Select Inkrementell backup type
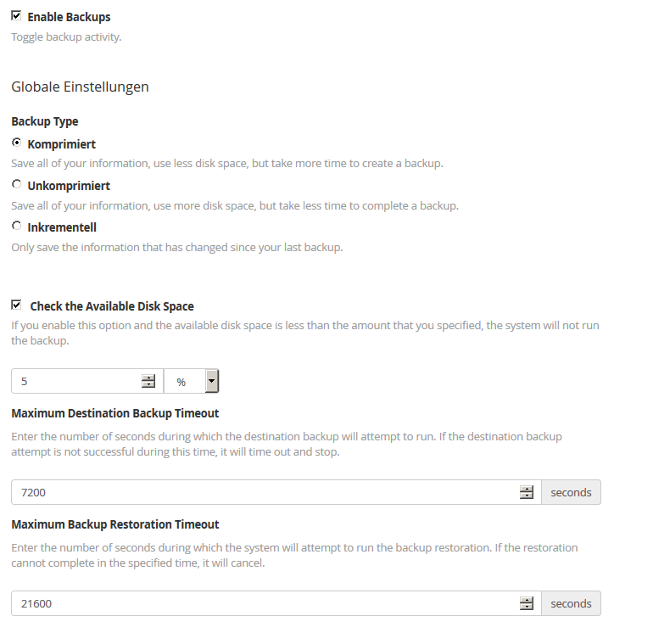The width and height of the screenshot is (653, 644). pyautogui.click(x=17, y=226)
